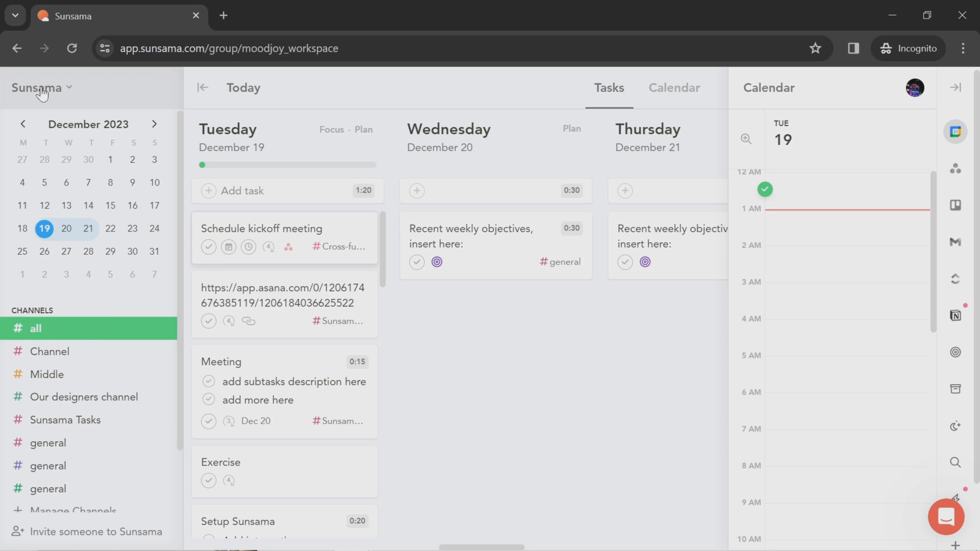Viewport: 980px width, 551px height.
Task: Drag the Tuesday task progress bar indicator
Action: (x=201, y=164)
